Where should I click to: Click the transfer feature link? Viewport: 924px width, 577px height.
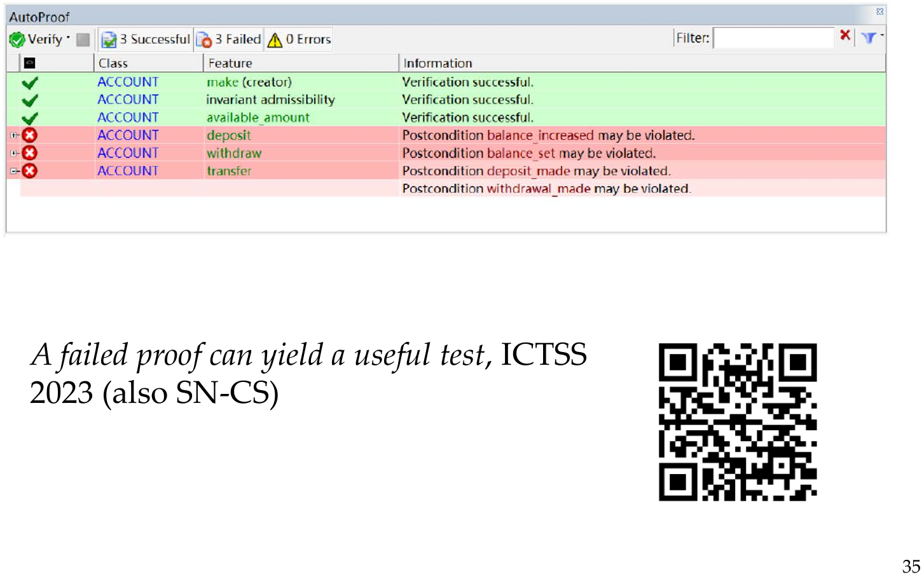pos(229,171)
